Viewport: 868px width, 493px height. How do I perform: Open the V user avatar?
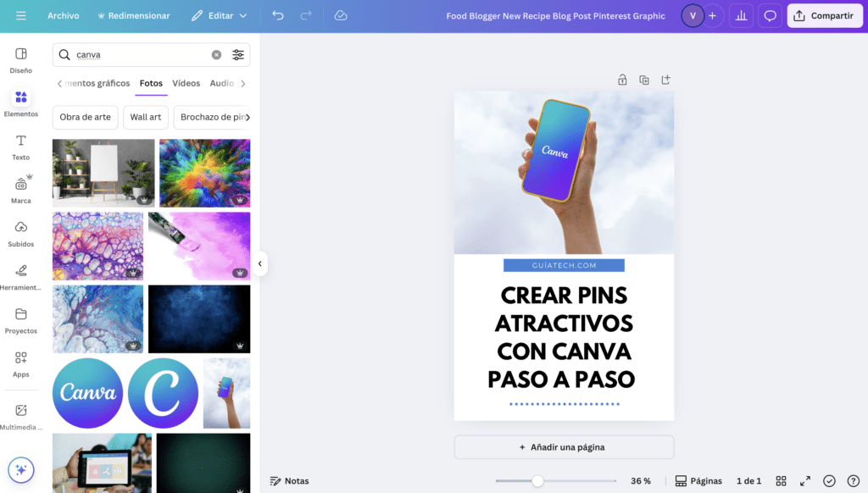[x=692, y=15]
